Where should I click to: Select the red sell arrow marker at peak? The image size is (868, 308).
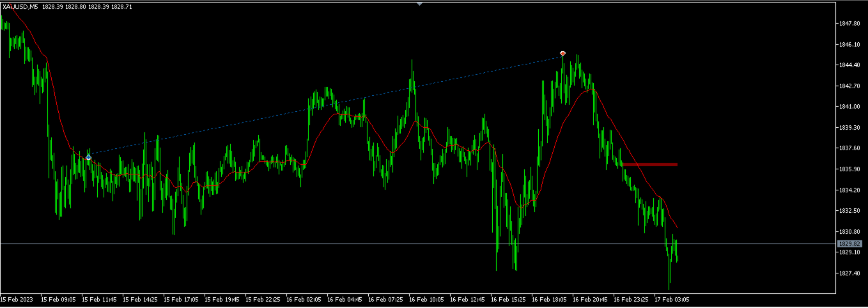[x=562, y=53]
